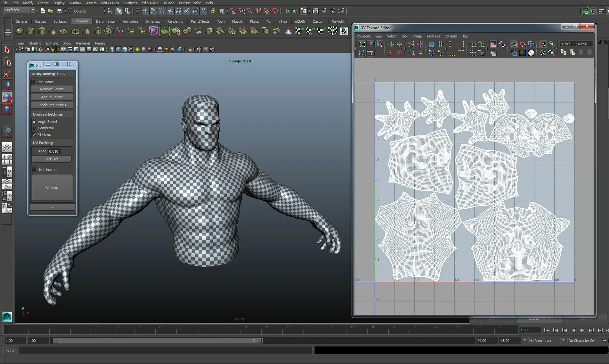Create a polygon sphere from the shelf

pos(20,31)
